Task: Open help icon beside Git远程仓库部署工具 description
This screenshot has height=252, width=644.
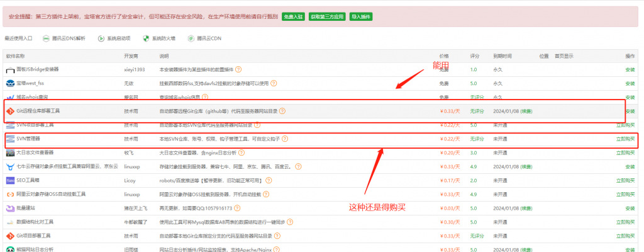Action: click(x=282, y=111)
